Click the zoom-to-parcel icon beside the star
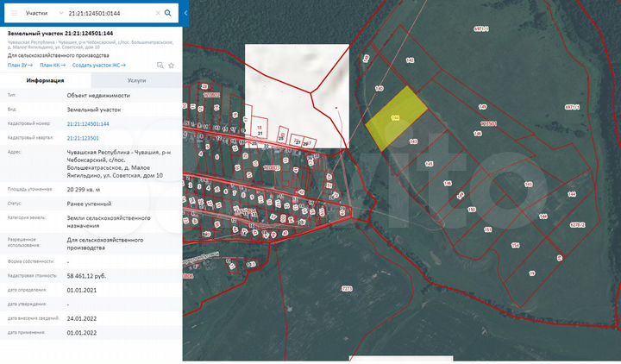 tap(160, 65)
